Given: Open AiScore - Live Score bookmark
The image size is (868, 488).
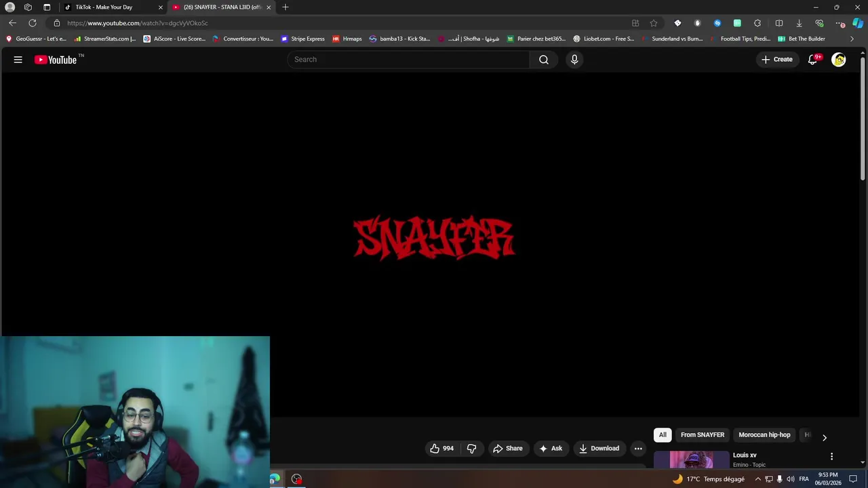Looking at the screenshot, I should point(174,39).
